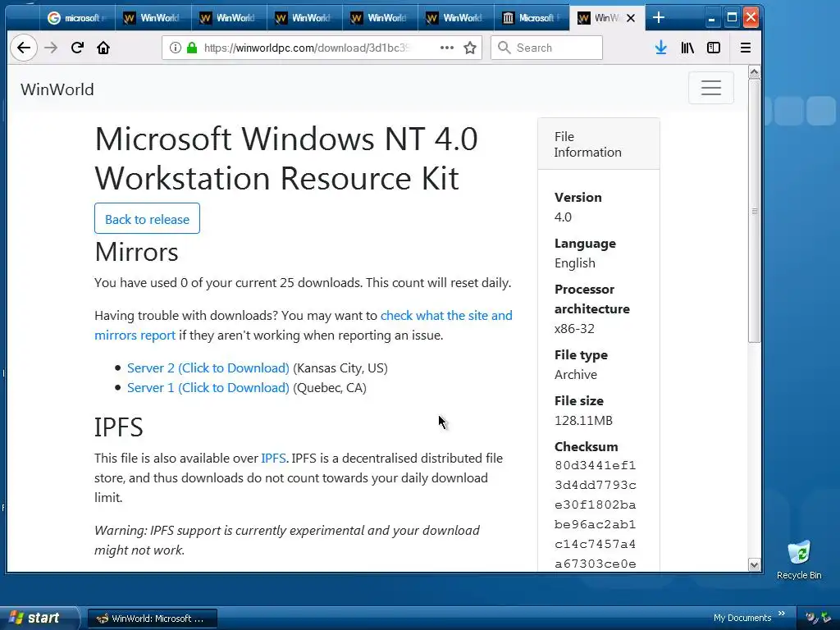
Task: Click the File Information panel header
Action: (598, 144)
